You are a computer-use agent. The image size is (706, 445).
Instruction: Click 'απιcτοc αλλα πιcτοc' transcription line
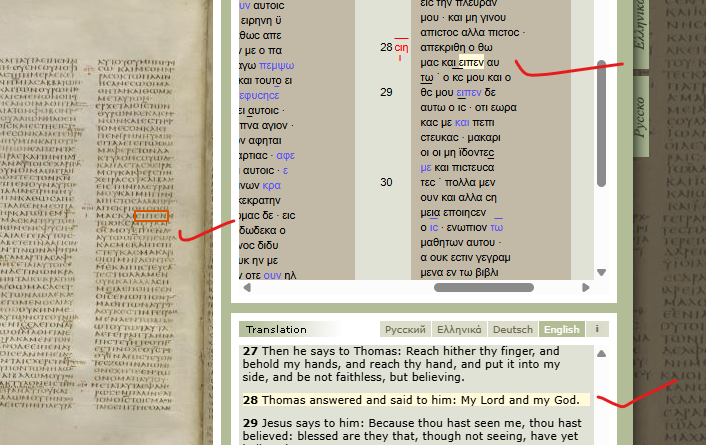pos(470,32)
